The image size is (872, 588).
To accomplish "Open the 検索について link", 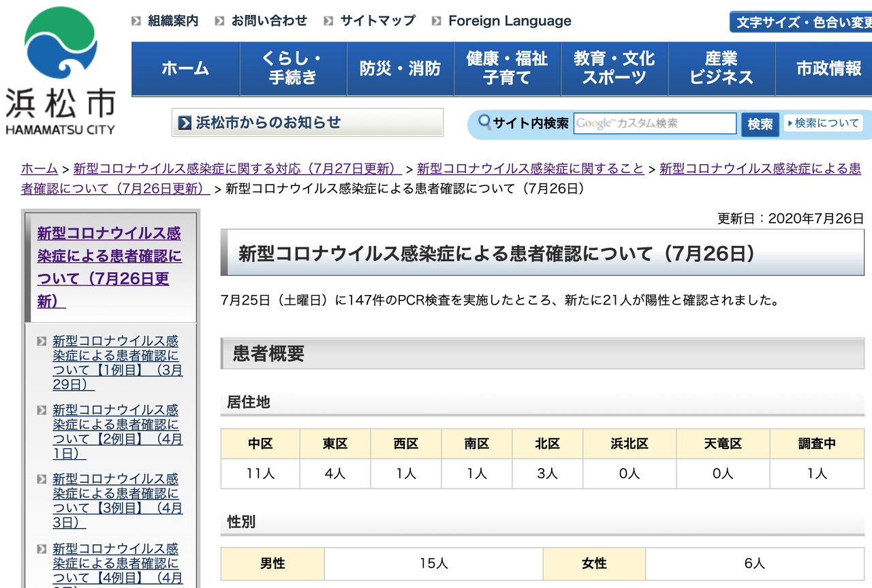I will tap(823, 123).
